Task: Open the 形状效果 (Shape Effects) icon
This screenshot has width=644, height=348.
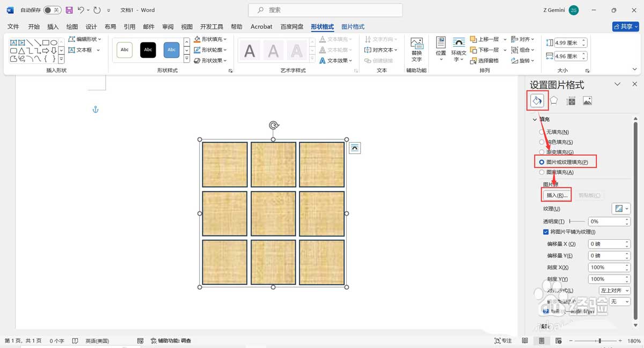Action: (x=209, y=60)
